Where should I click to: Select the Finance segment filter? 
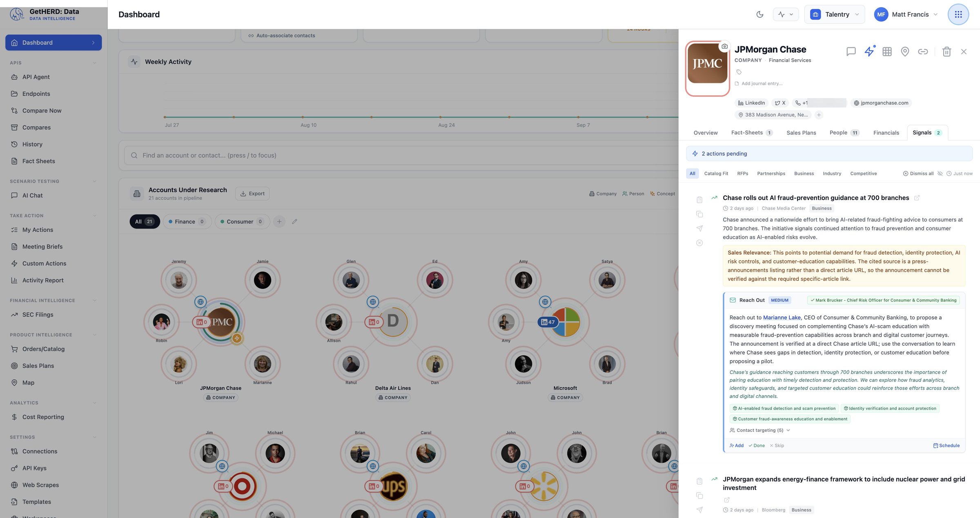[187, 221]
